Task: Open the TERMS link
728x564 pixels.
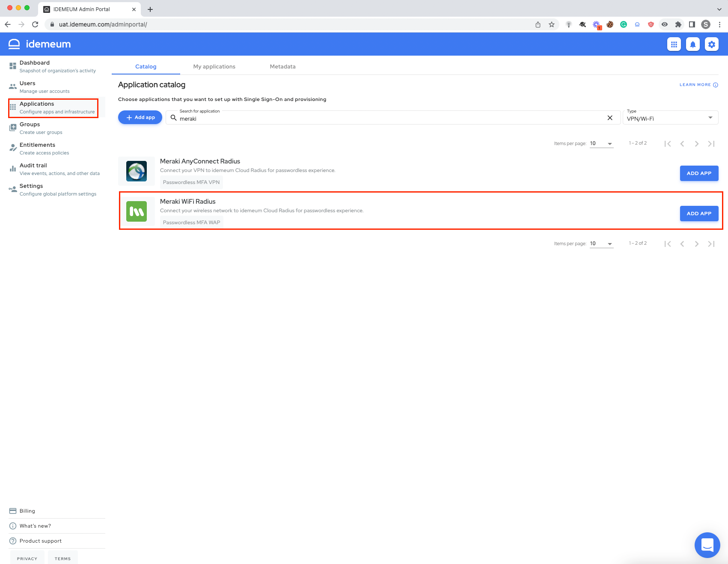Action: (63, 558)
